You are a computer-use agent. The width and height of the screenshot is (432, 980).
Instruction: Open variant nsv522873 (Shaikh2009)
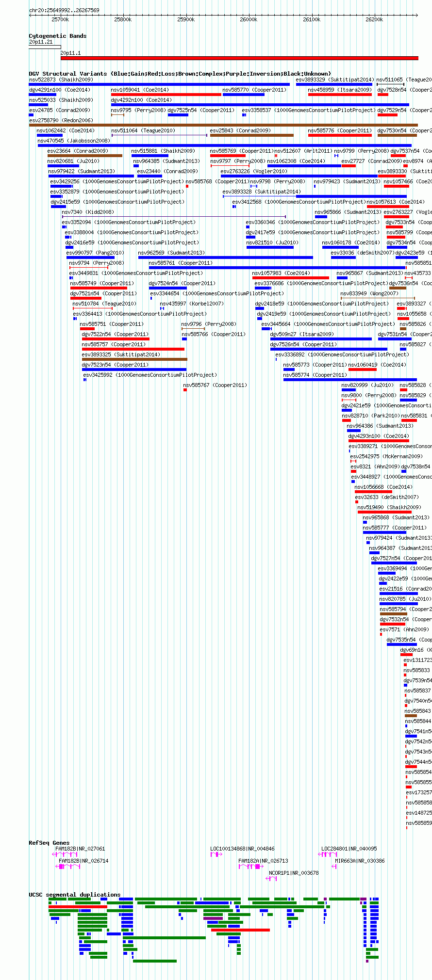(x=61, y=80)
